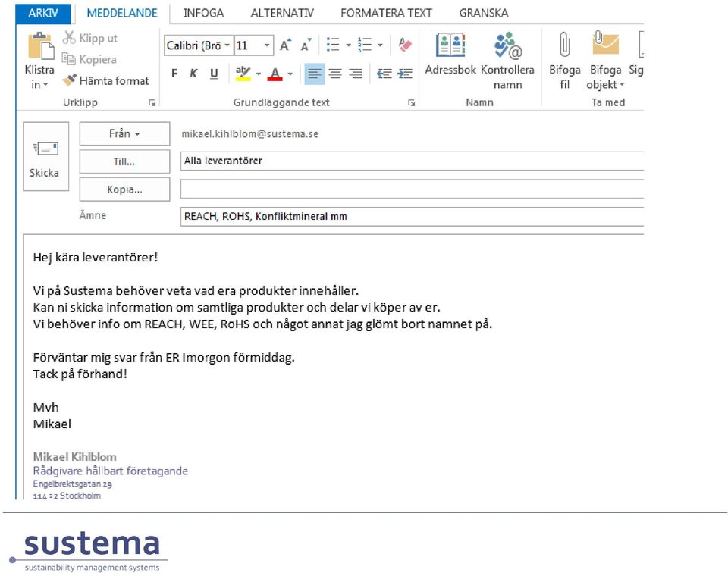Click the Ämne subject field
This screenshot has height=573, width=728.
[412, 216]
